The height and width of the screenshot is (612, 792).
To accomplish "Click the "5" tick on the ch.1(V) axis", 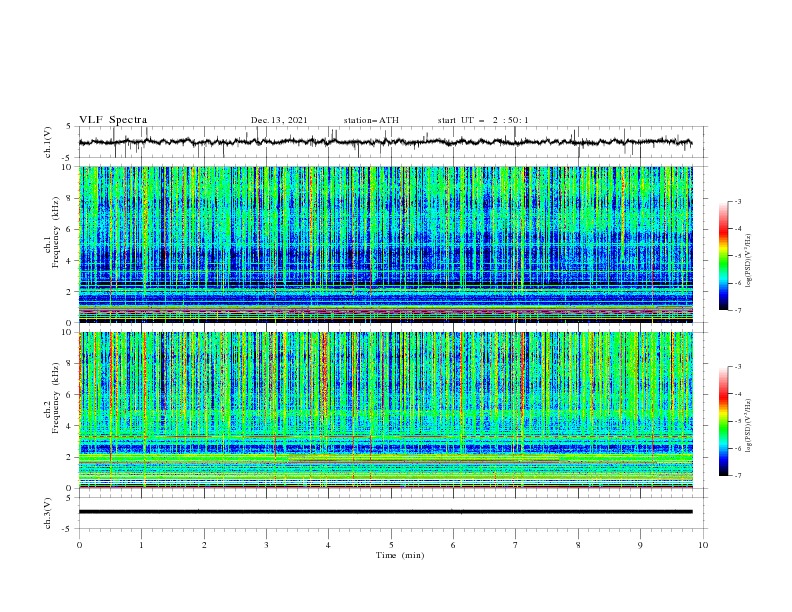I will click(69, 126).
